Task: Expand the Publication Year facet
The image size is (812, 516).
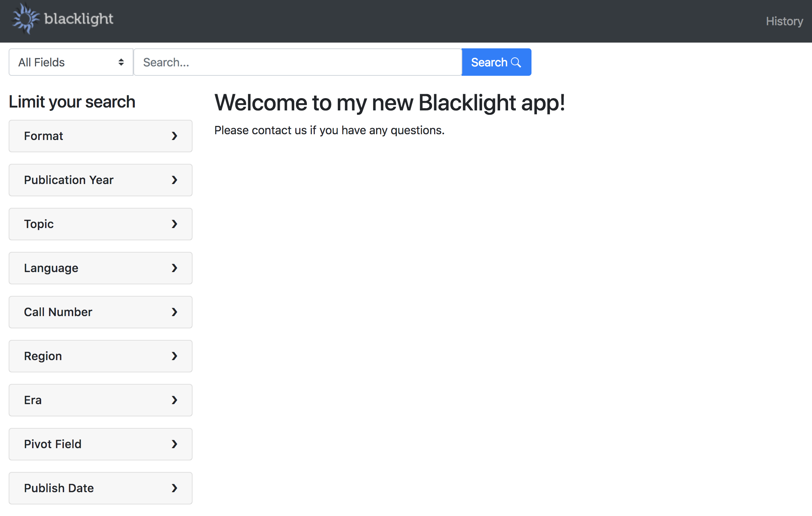Action: pos(101,180)
